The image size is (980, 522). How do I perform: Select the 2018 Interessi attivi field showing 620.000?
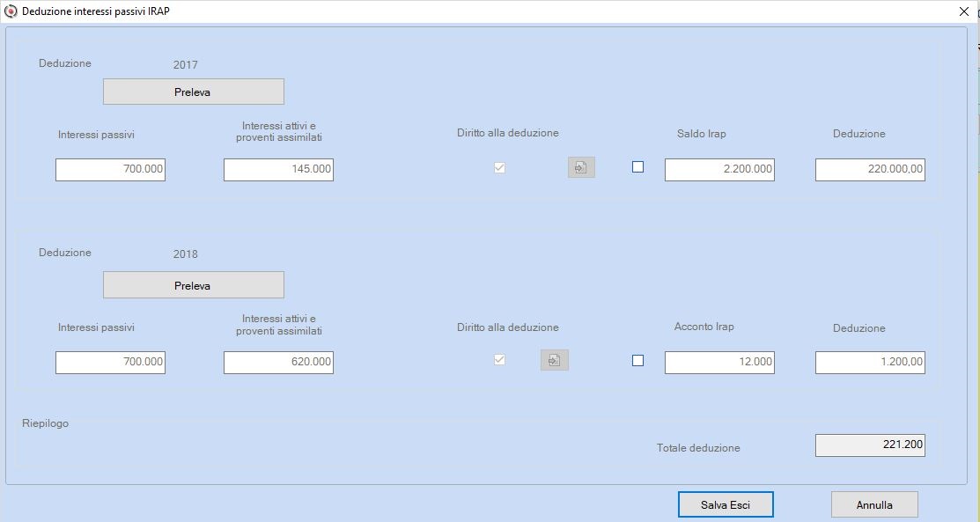pyautogui.click(x=279, y=363)
